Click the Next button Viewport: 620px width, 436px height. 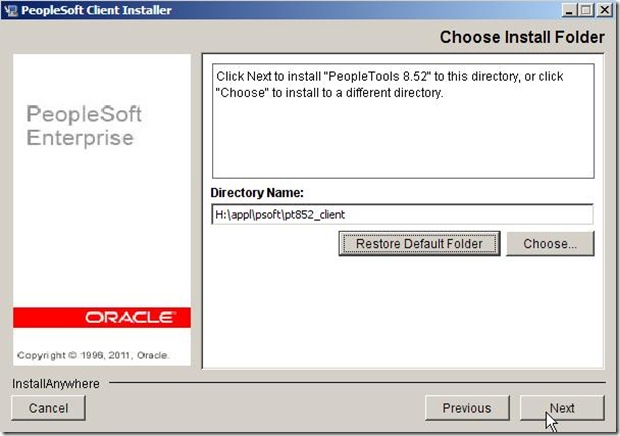(562, 408)
